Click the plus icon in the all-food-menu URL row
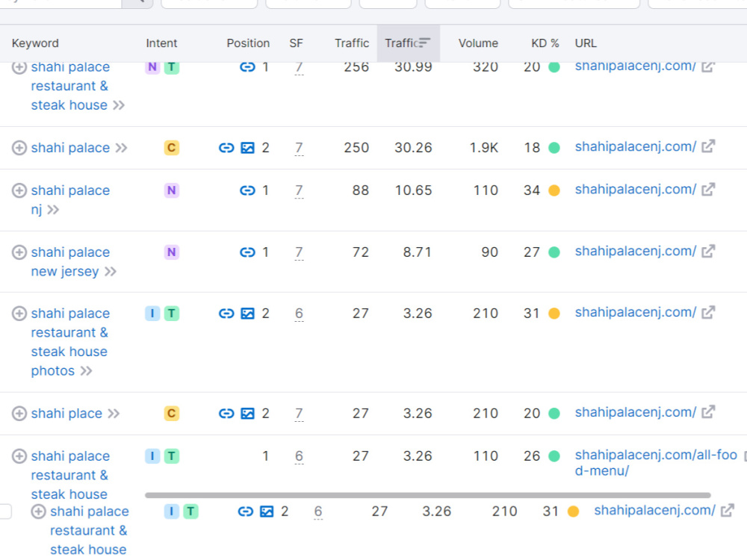 pyautogui.click(x=19, y=456)
